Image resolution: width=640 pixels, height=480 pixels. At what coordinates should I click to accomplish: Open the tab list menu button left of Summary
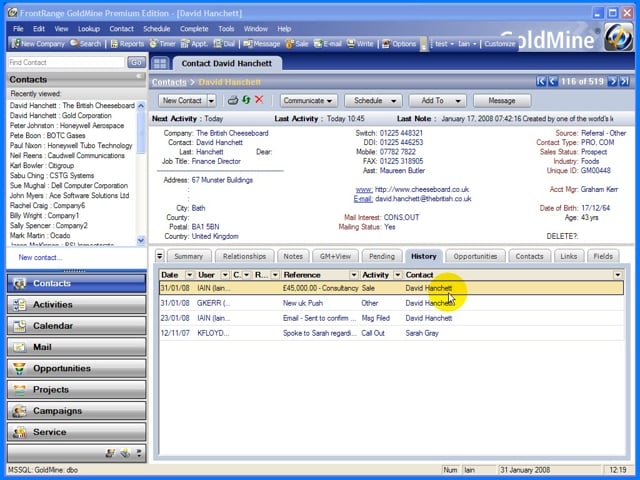tap(160, 256)
